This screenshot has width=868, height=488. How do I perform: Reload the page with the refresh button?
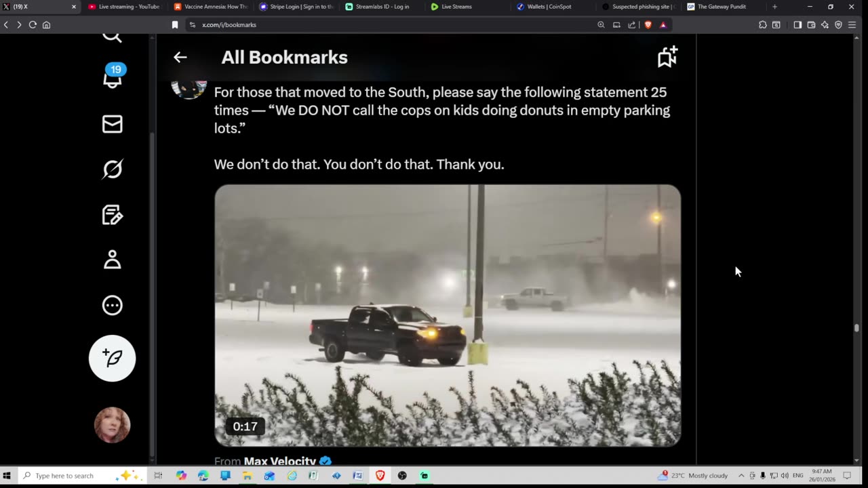pos(32,24)
